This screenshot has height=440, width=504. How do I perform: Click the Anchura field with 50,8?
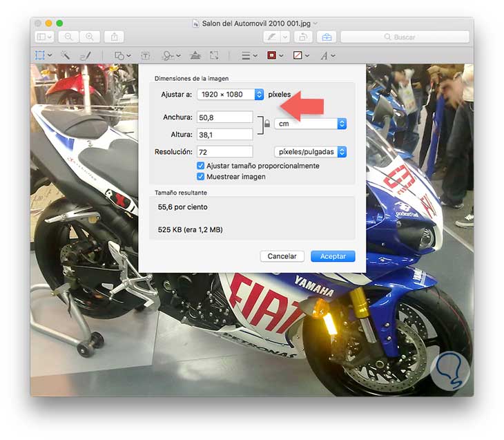click(x=224, y=117)
